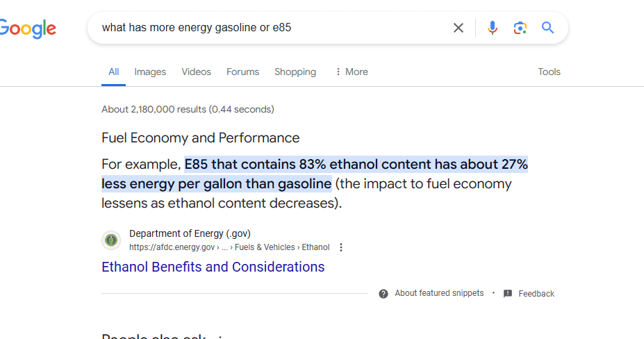644x339 pixels.
Task: Focus the search query input field
Action: [271, 28]
